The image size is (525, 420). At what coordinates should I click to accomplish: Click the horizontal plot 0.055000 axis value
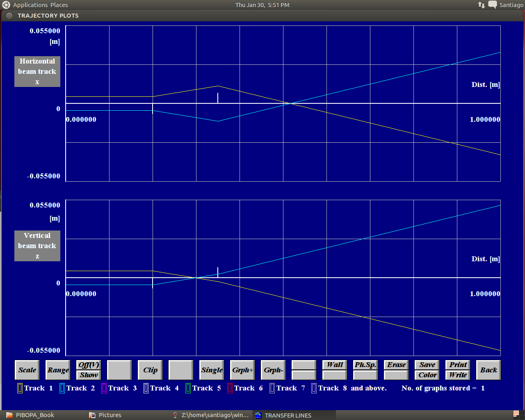coord(45,31)
